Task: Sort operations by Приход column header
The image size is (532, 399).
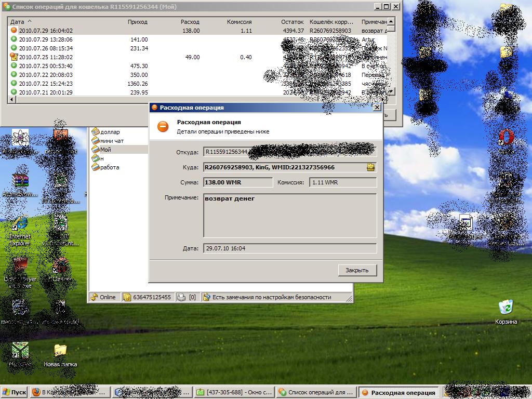Action: point(138,22)
